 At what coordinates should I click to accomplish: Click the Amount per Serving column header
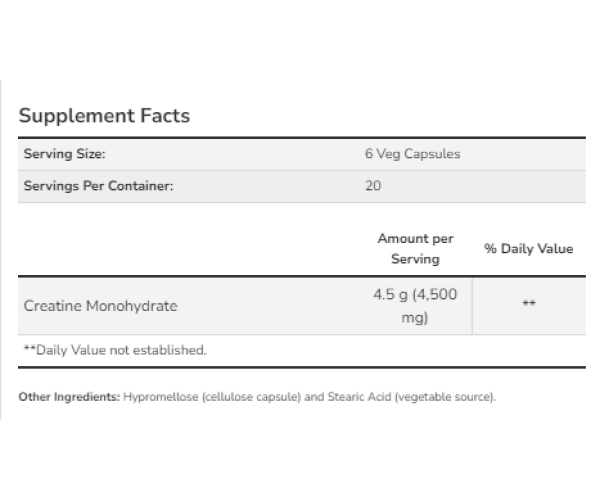coord(415,249)
